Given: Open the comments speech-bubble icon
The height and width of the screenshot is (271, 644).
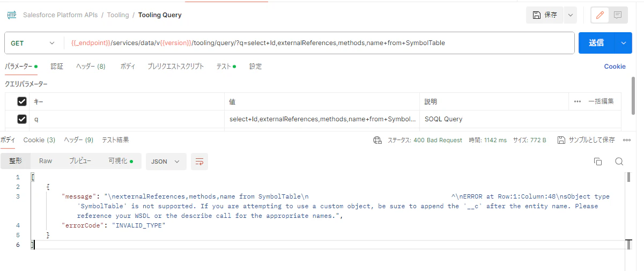Looking at the screenshot, I should click(618, 15).
